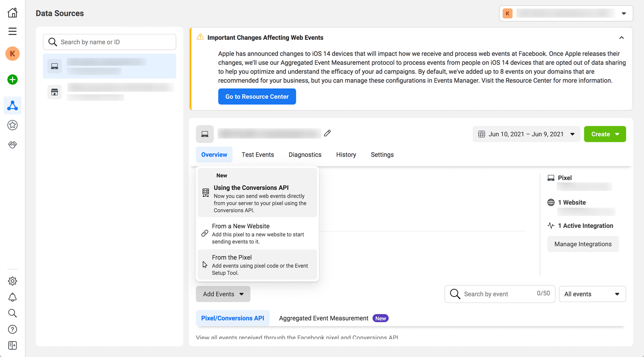Click the globe icon next to 1 Website
This screenshot has height=357, width=644.
click(551, 203)
